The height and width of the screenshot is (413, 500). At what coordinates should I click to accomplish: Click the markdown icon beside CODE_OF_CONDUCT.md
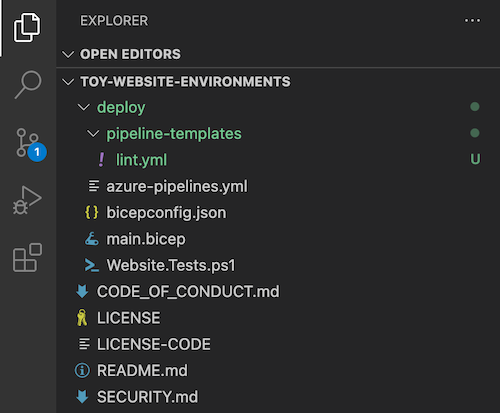click(82, 291)
